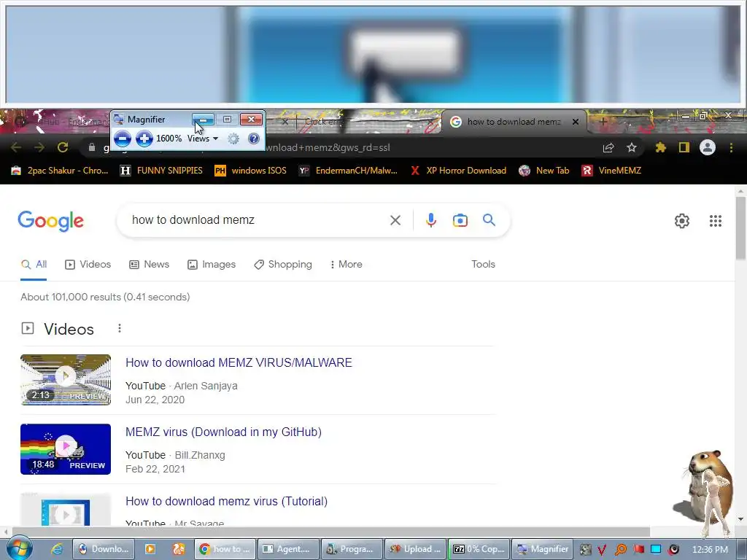Click the Google logo
747x560 pixels.
(50, 220)
